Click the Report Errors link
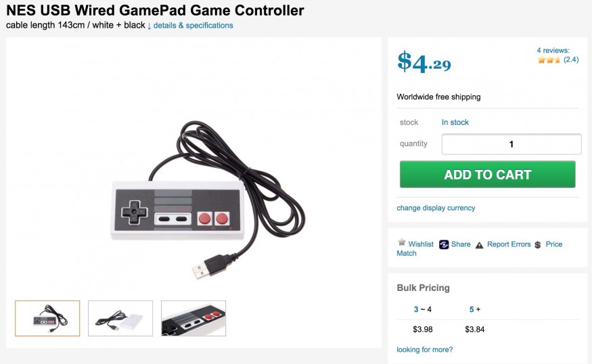The height and width of the screenshot is (364, 592). pyautogui.click(x=509, y=244)
